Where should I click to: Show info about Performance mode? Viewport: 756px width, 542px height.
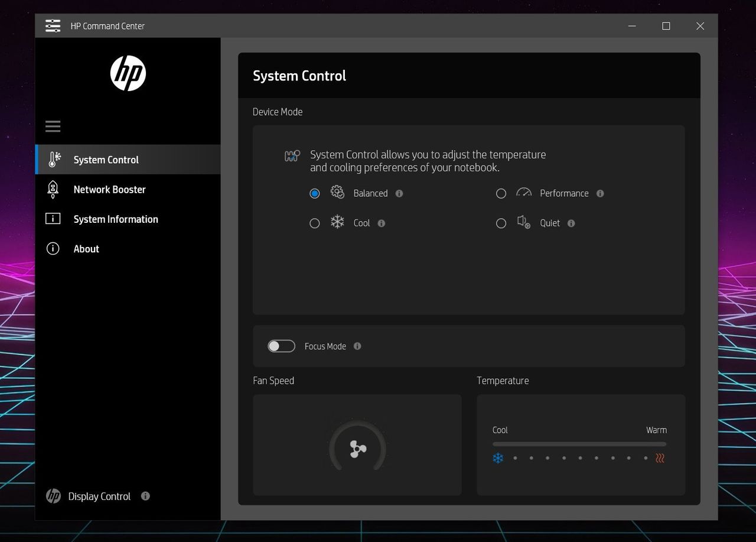coord(600,193)
